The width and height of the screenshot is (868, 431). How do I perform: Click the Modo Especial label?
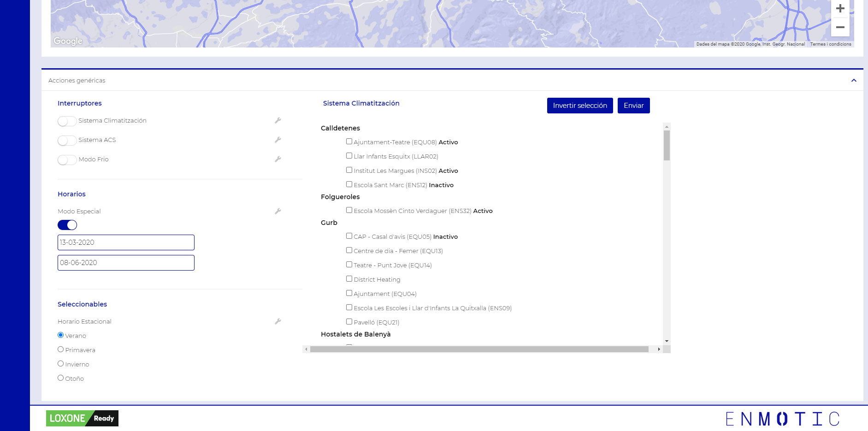pyautogui.click(x=79, y=211)
